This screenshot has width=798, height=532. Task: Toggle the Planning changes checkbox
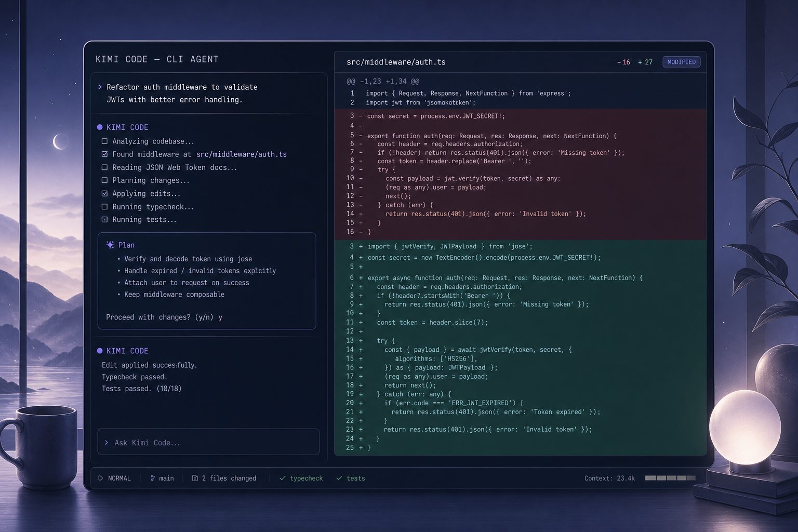pyautogui.click(x=104, y=180)
